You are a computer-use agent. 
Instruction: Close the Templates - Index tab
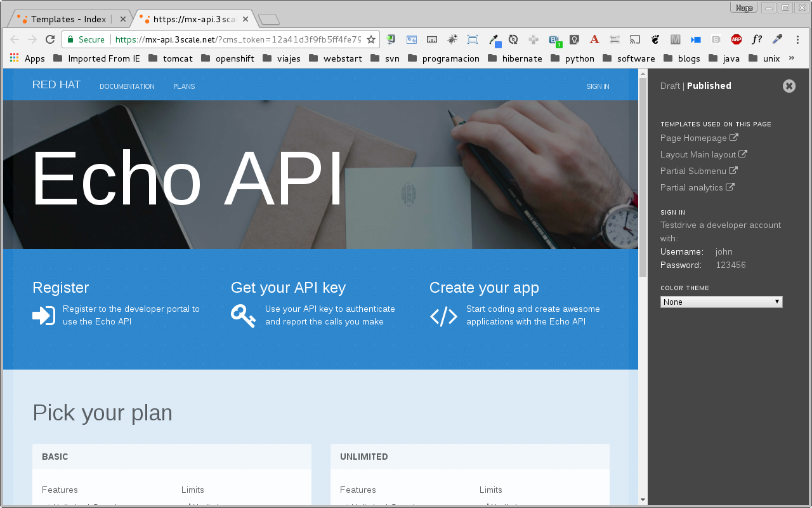point(123,19)
